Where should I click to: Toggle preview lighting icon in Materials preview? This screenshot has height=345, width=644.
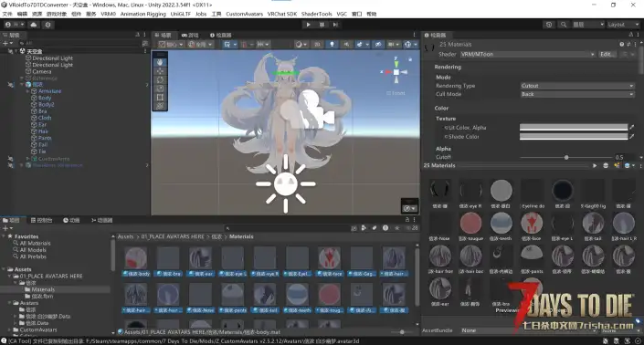point(617,166)
